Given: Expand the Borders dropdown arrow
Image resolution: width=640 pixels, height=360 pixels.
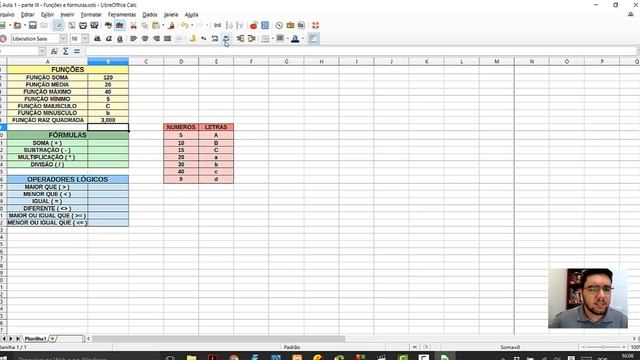Looking at the screenshot, I should pos(272,38).
